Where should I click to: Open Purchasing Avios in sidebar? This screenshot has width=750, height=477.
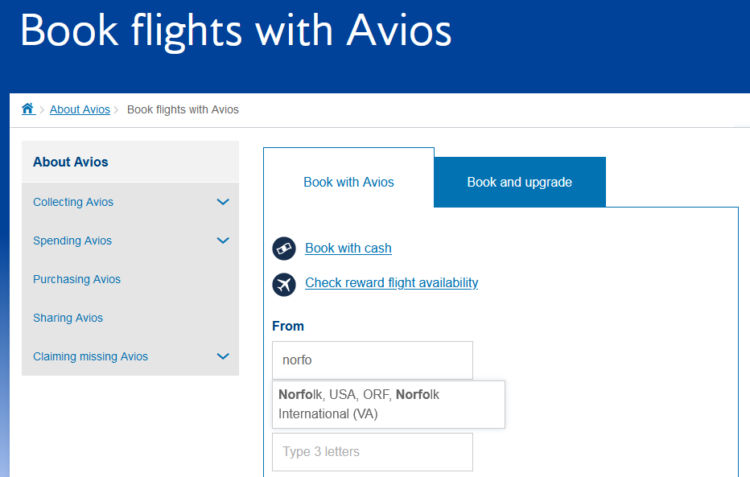tap(77, 279)
